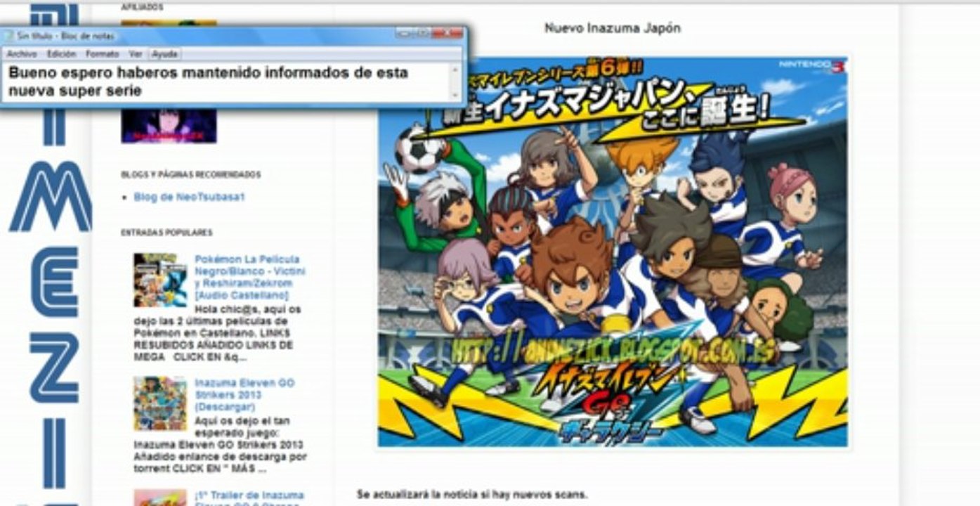The image size is (980, 506).
Task: Click the 'Nuevo Inazuma Japón' caption text
Action: click(613, 28)
